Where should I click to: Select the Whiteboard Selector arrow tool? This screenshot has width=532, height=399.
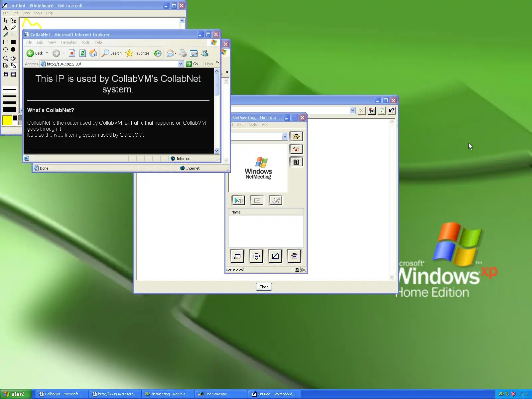[x=6, y=20]
